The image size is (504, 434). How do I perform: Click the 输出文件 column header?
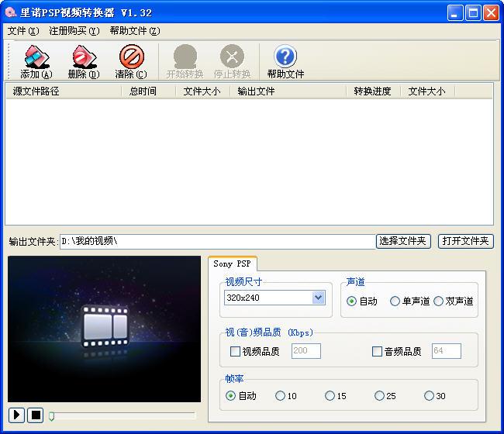click(288, 91)
